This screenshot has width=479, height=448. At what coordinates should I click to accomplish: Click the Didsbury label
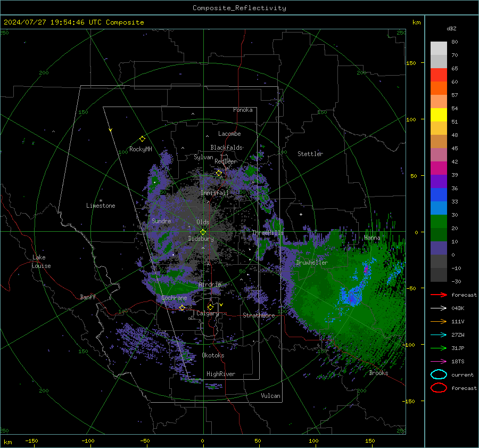tap(201, 239)
